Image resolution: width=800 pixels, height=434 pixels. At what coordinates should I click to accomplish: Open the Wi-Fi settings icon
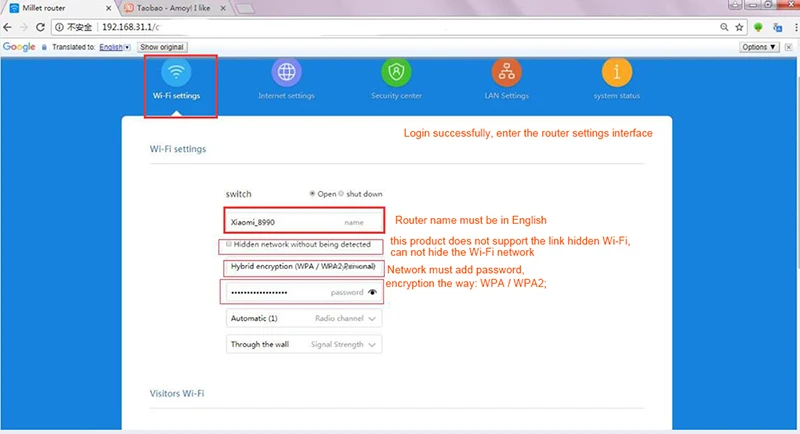tap(176, 72)
